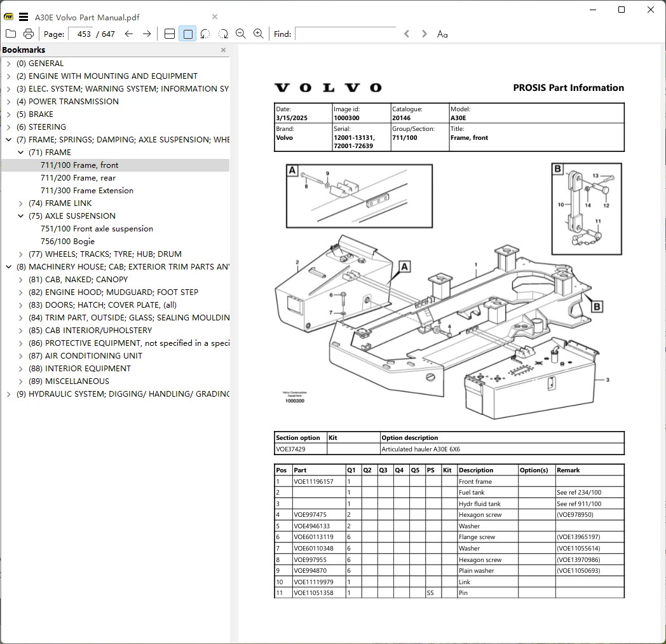
Task: Go to previous page arrow
Action: 129,34
